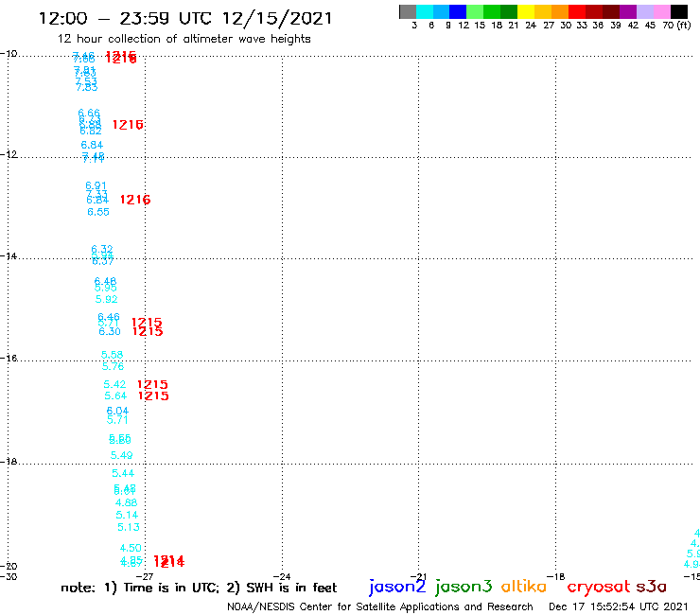Image resolution: width=700 pixels, height=615 pixels.
Task: Click the wave height value '6.30'
Action: pyautogui.click(x=110, y=331)
